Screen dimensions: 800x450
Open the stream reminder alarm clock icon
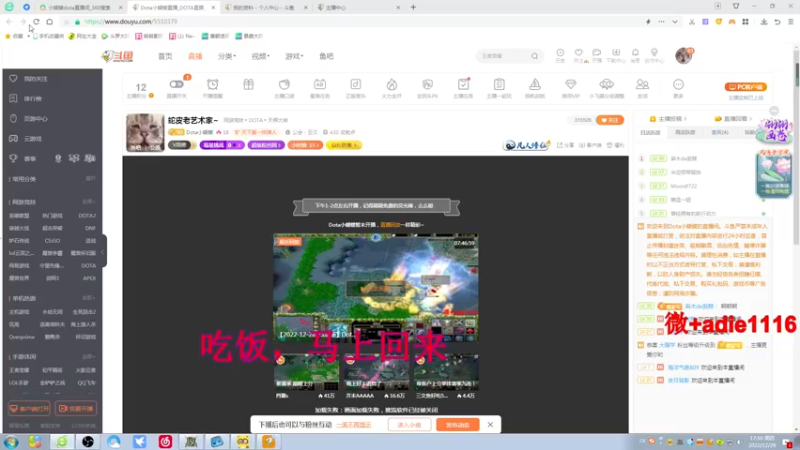coord(213,85)
